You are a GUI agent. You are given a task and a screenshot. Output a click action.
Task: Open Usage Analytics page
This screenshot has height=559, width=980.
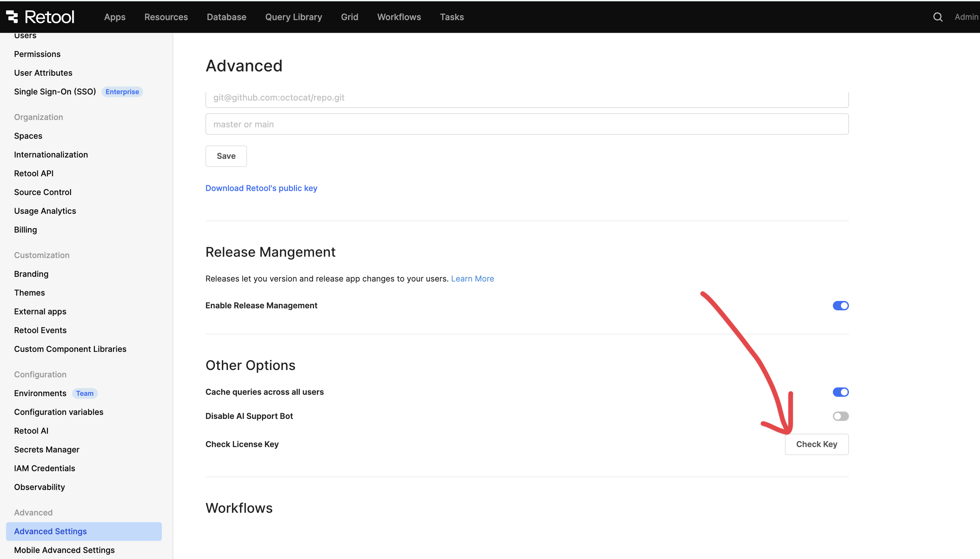tap(45, 211)
